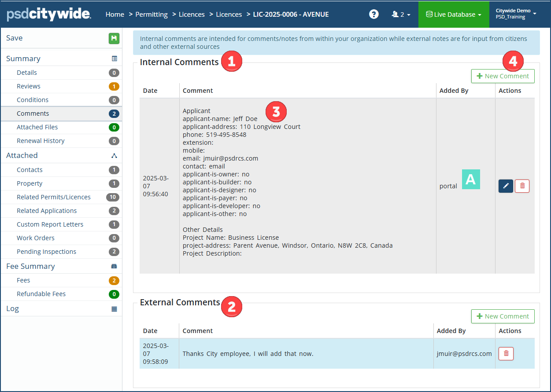Open Contacts sidebar item
The image size is (551, 392).
tap(61, 170)
